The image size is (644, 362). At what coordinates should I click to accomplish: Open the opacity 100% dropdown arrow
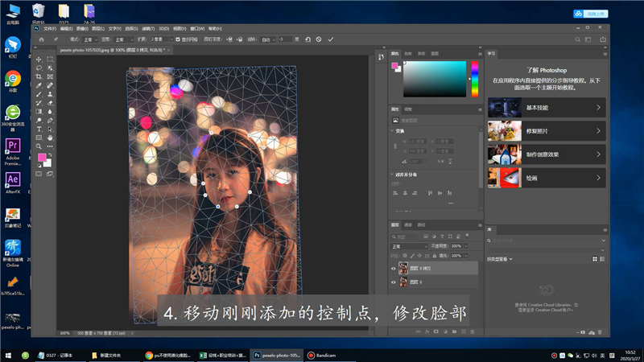pos(465,245)
